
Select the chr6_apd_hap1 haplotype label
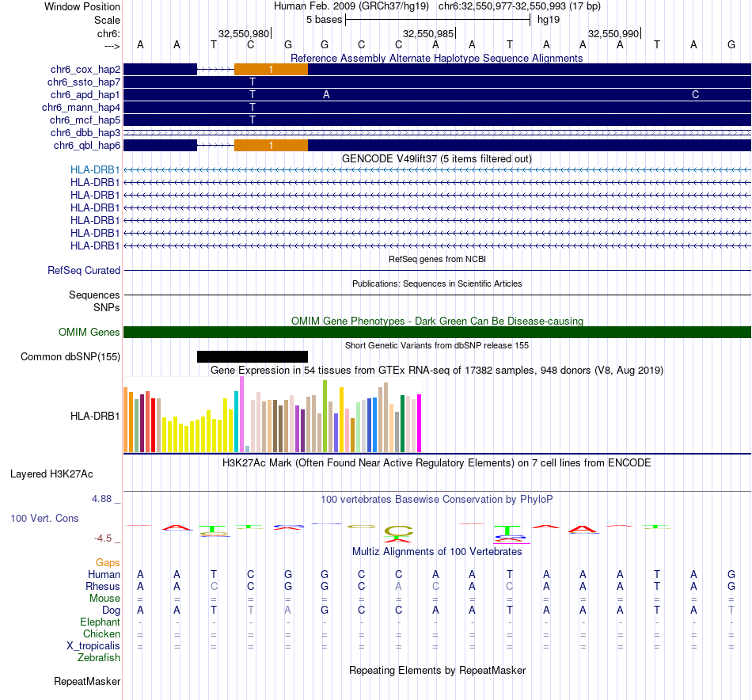coord(85,94)
